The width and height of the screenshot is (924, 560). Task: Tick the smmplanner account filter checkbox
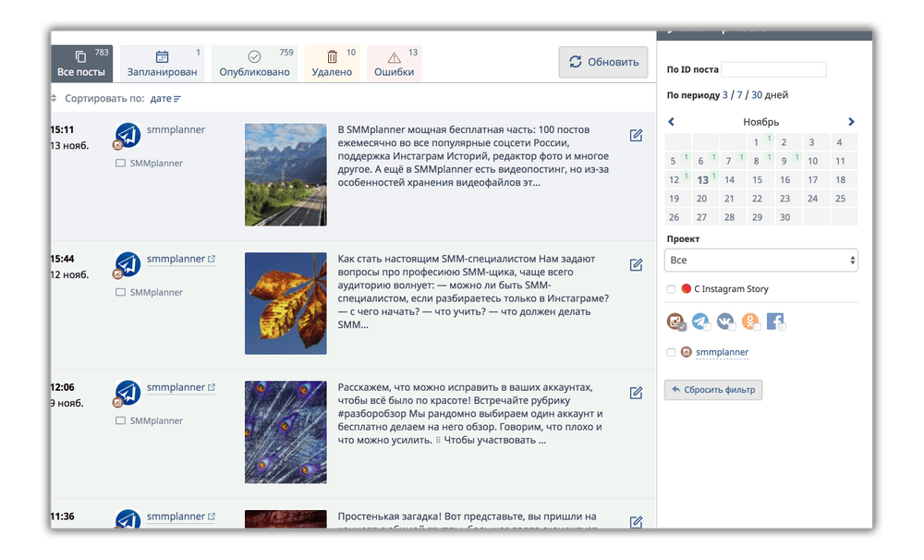[671, 352]
